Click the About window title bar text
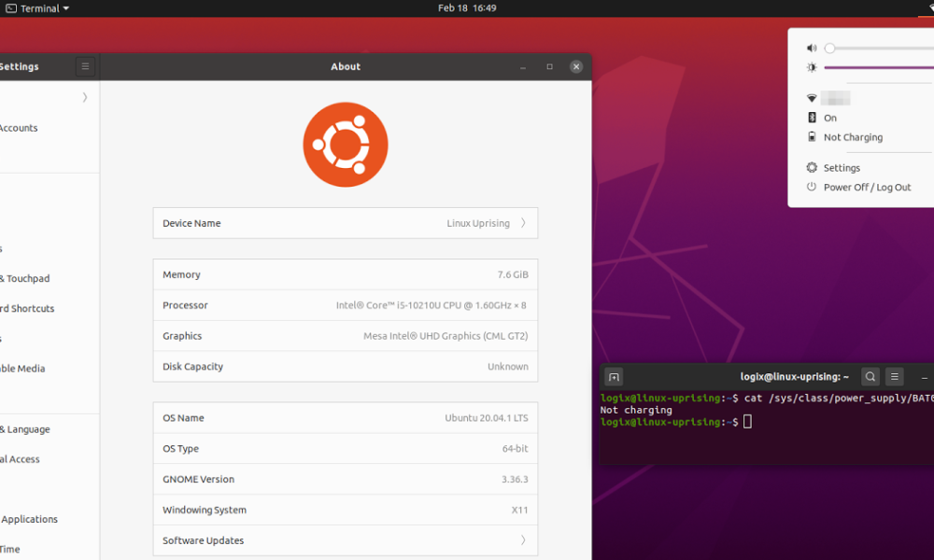 pos(346,66)
